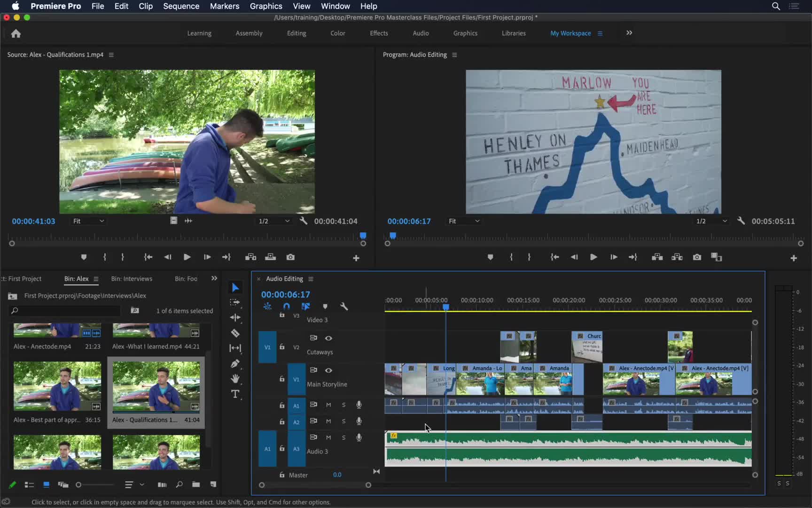Toggle V2 Cutaways track output eye
Viewport: 812px width, 508px height.
click(x=328, y=338)
